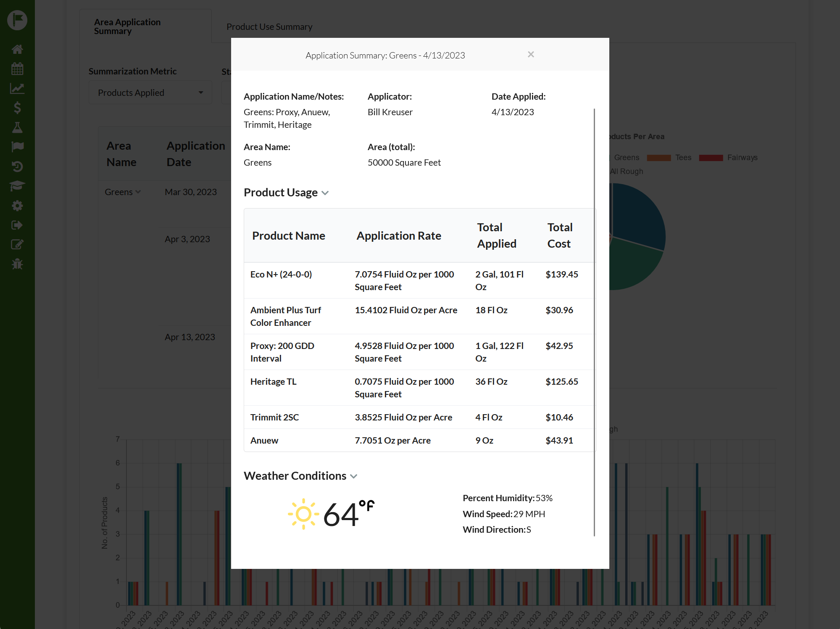840x629 pixels.
Task: Click the edit pencil icon in the sidebar
Action: coord(17,244)
